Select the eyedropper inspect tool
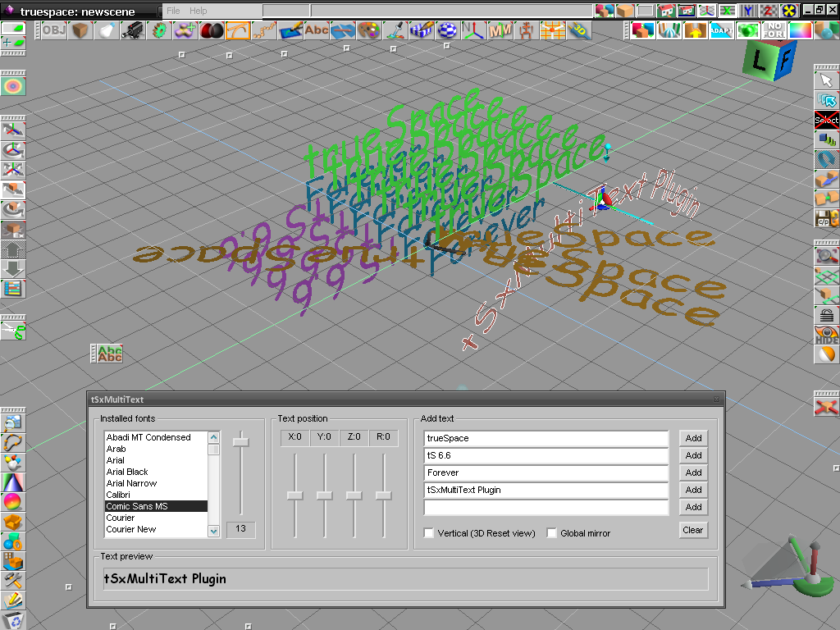The image size is (840, 630). point(395,30)
